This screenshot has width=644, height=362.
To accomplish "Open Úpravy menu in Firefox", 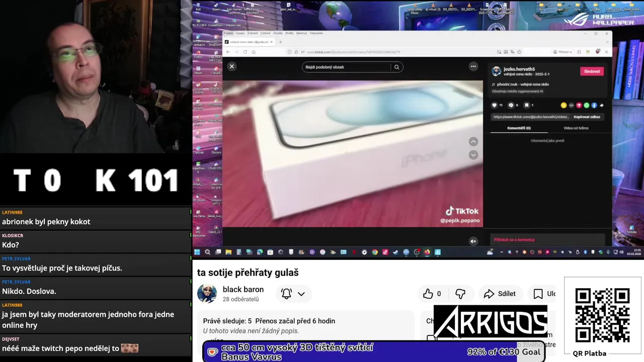I will [x=240, y=33].
